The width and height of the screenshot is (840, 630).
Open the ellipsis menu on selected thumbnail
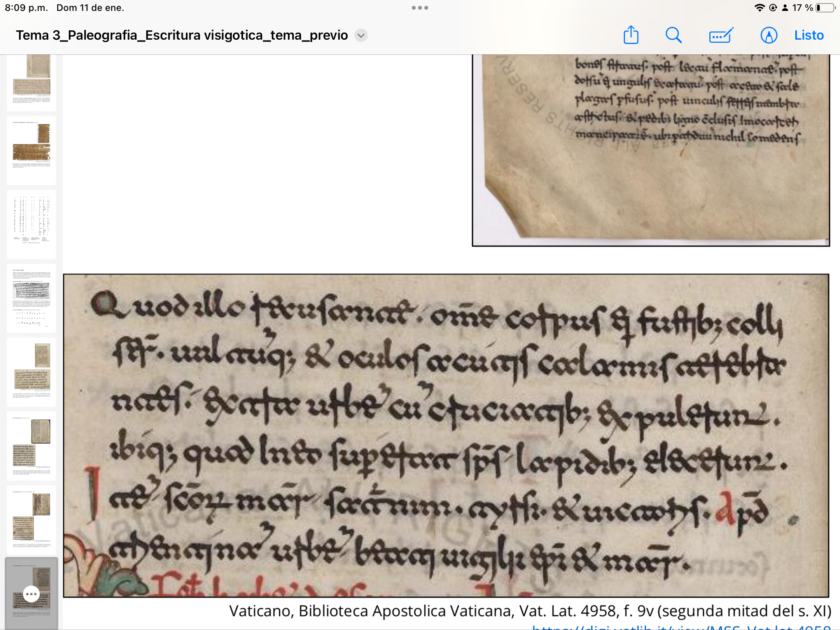[31, 594]
